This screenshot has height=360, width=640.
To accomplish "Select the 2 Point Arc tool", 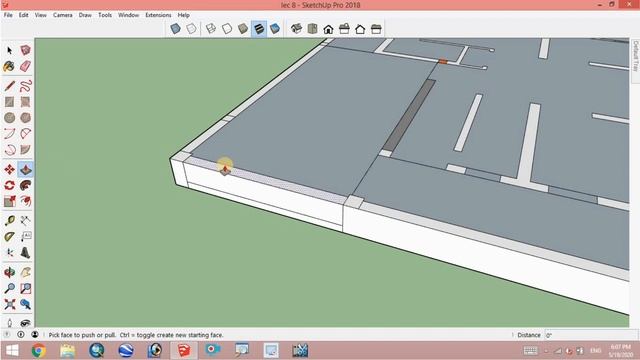I will pos(25,133).
